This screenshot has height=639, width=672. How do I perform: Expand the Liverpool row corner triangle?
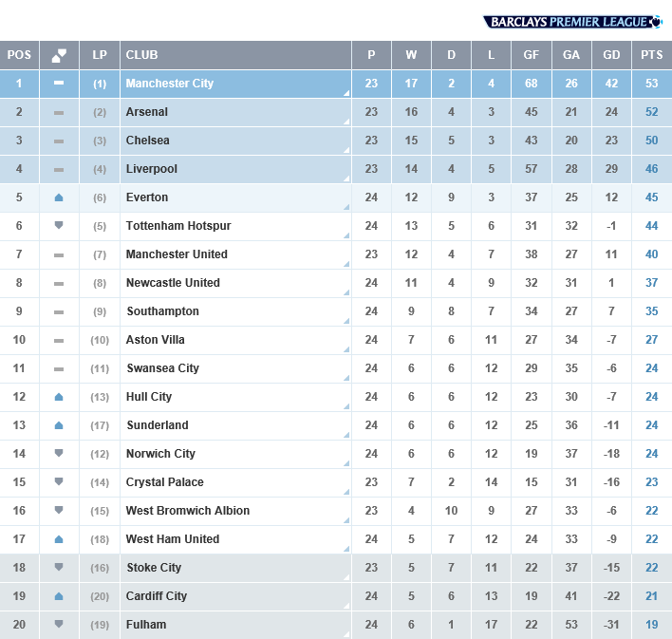pyautogui.click(x=346, y=179)
